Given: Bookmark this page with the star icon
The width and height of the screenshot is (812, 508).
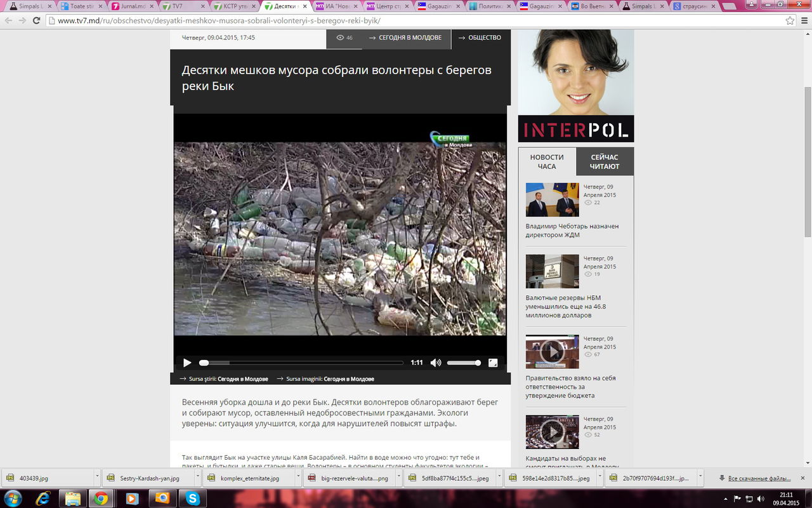Looking at the screenshot, I should 790,20.
